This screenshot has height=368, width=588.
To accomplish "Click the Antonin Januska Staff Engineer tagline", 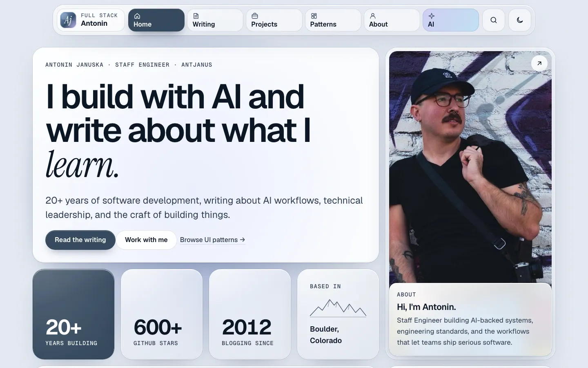I will (129, 65).
